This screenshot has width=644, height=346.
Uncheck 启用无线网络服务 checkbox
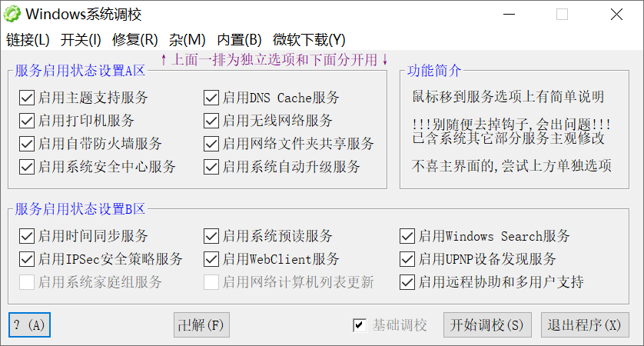[x=211, y=121]
